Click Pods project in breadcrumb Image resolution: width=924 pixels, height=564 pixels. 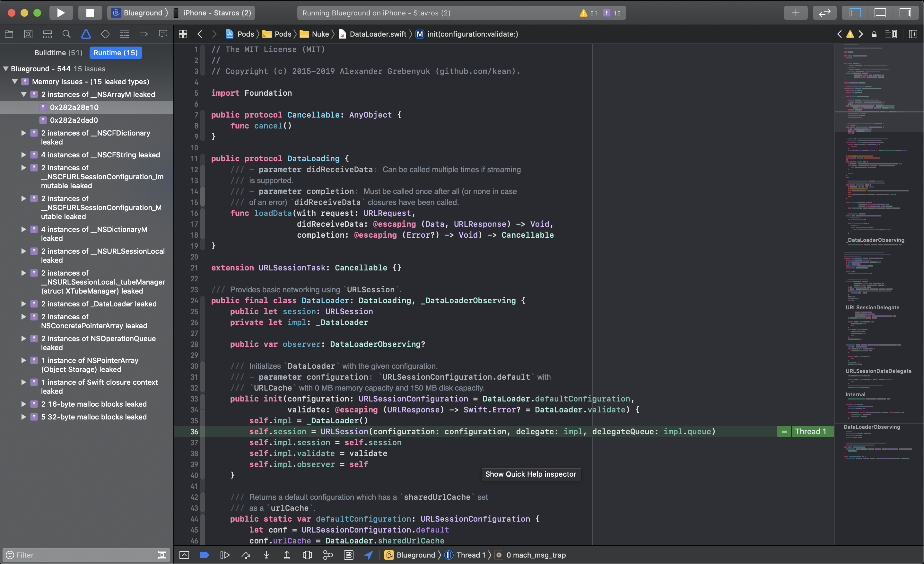[240, 34]
